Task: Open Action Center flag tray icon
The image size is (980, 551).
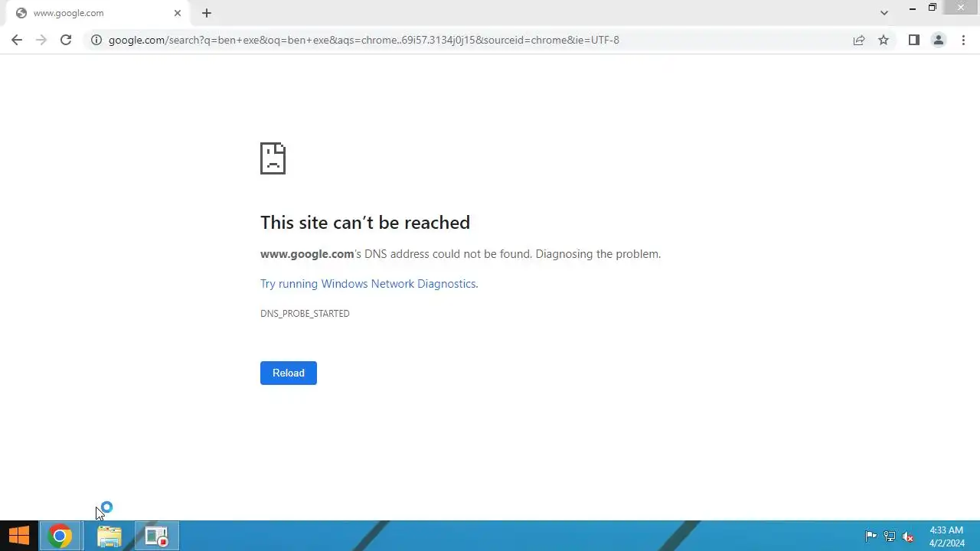Action: coord(871,536)
